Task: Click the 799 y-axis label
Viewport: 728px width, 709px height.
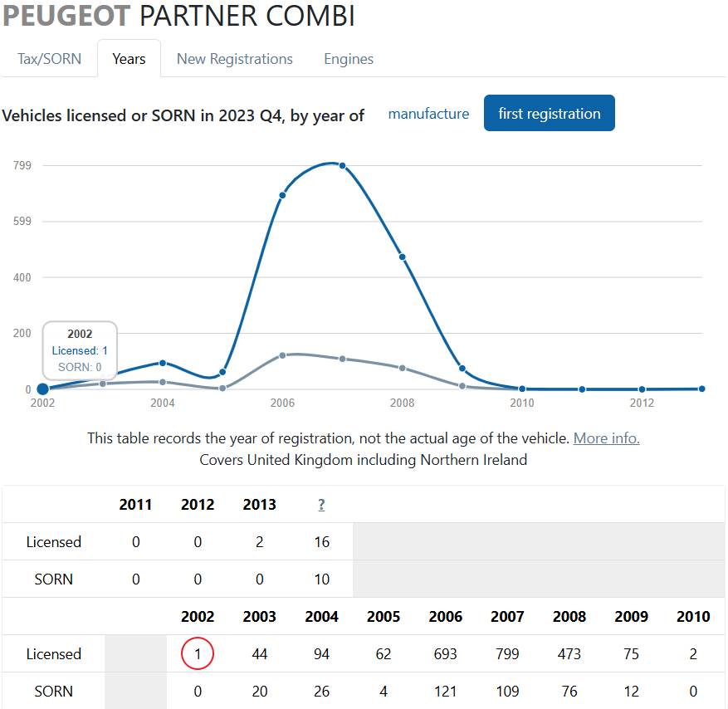Action: [x=22, y=165]
